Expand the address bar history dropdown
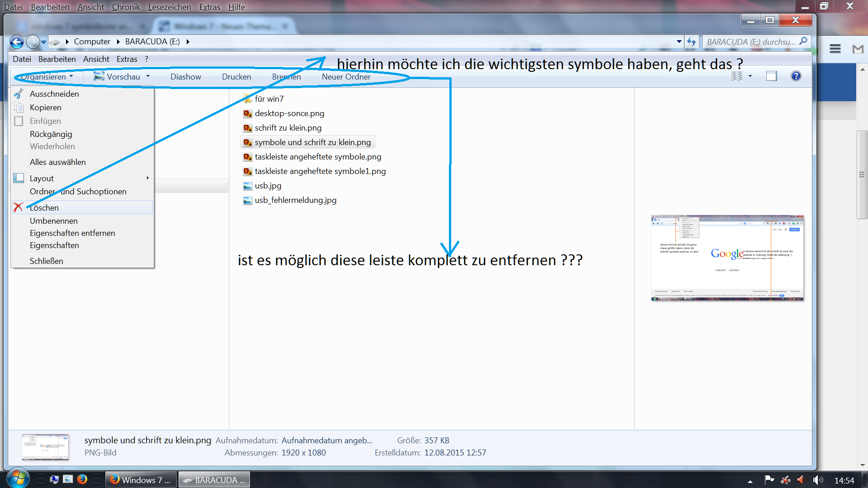868x488 pixels. click(x=679, y=42)
